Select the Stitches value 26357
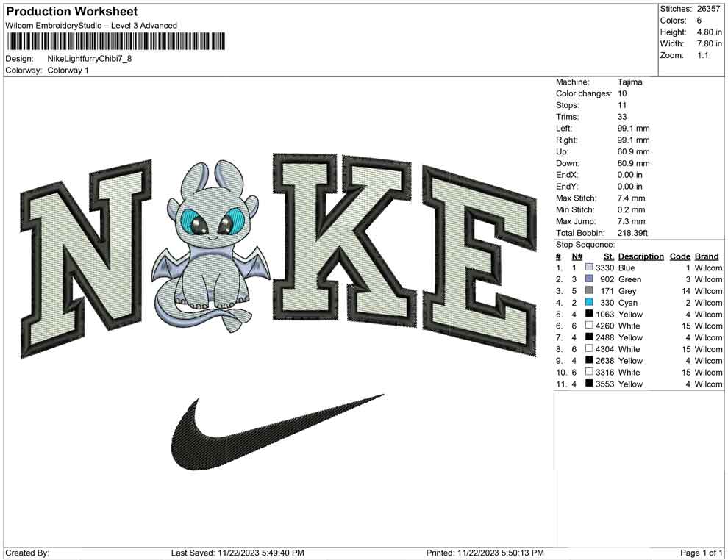The height and width of the screenshot is (560, 728). [707, 9]
